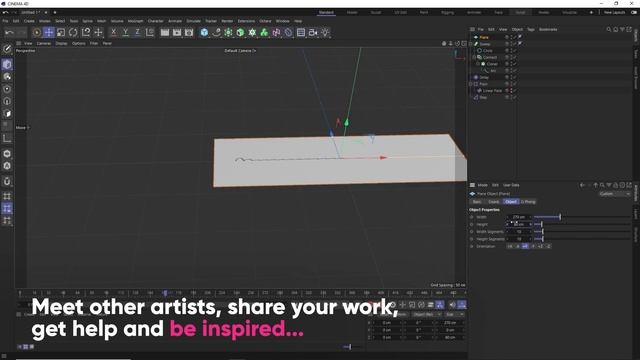
Task: Collapse the Plain effector hierarchy
Action: (x=471, y=84)
